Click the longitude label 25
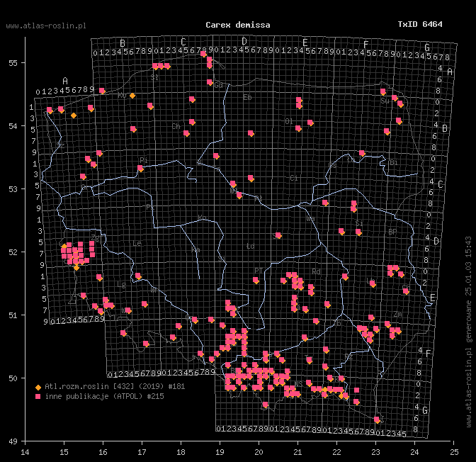 tap(454, 452)
